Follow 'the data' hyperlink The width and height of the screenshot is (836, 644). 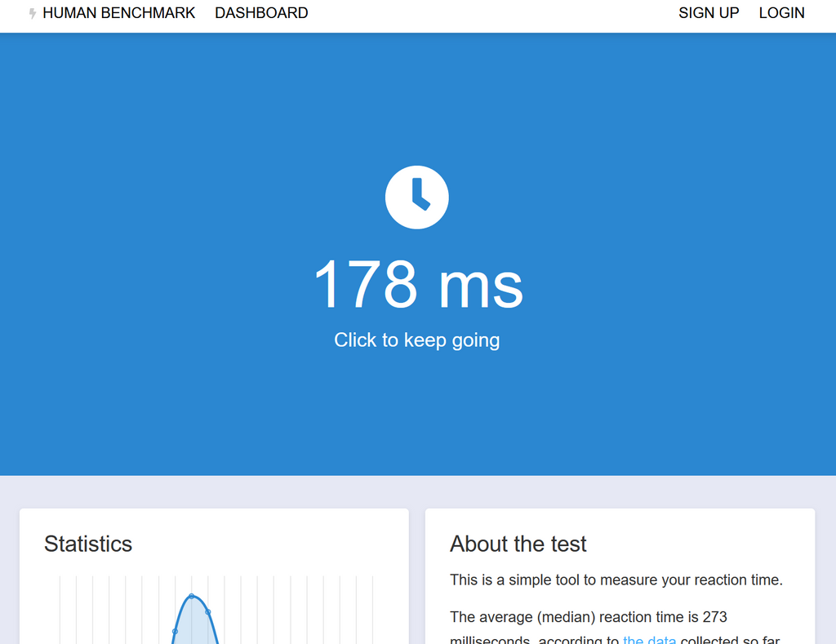pyautogui.click(x=649, y=639)
